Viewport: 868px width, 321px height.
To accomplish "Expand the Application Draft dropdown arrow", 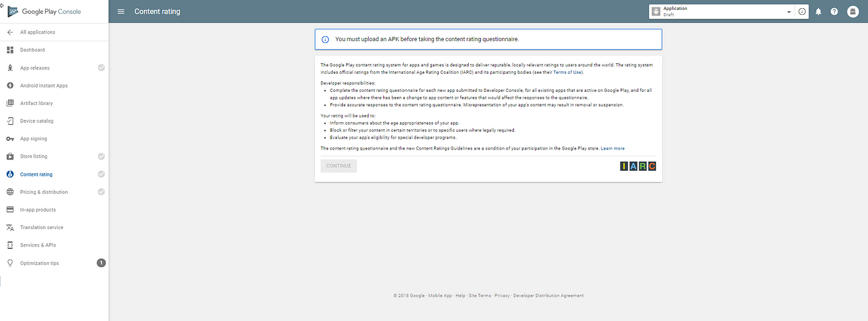I will click(x=789, y=12).
